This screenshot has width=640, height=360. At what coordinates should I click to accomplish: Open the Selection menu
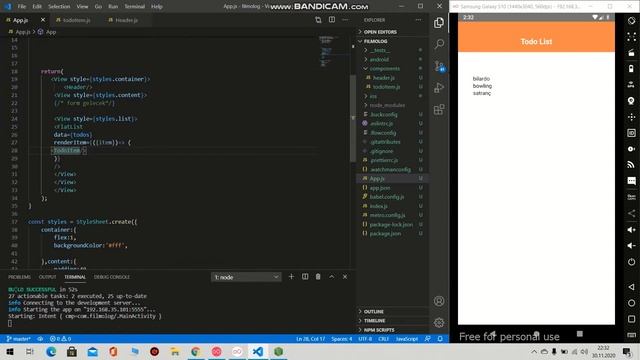59,7
